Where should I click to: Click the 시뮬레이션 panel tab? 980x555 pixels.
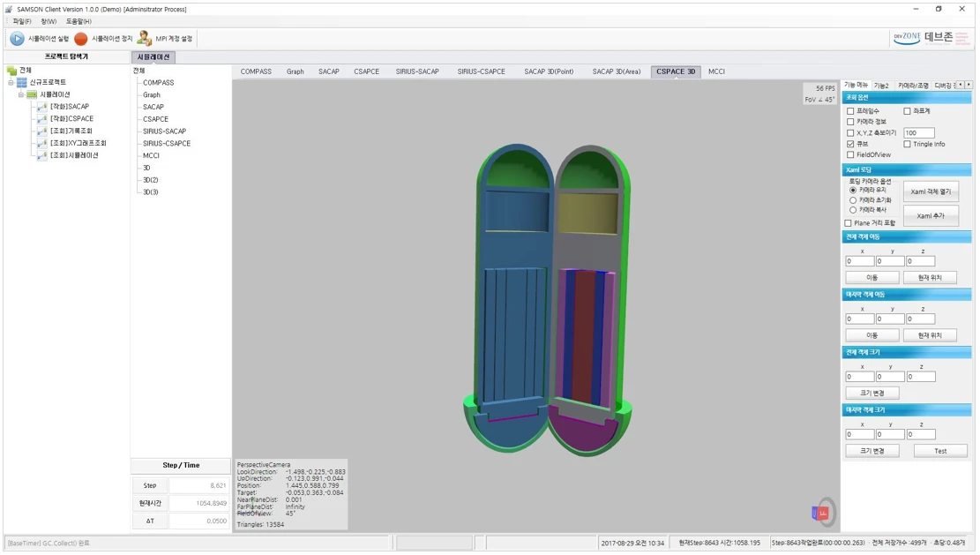click(153, 56)
